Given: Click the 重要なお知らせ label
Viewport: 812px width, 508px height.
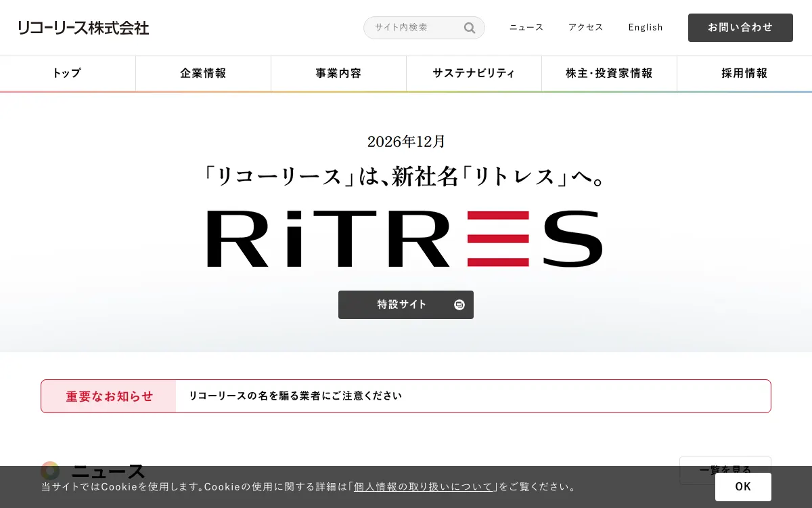Looking at the screenshot, I should click(109, 396).
